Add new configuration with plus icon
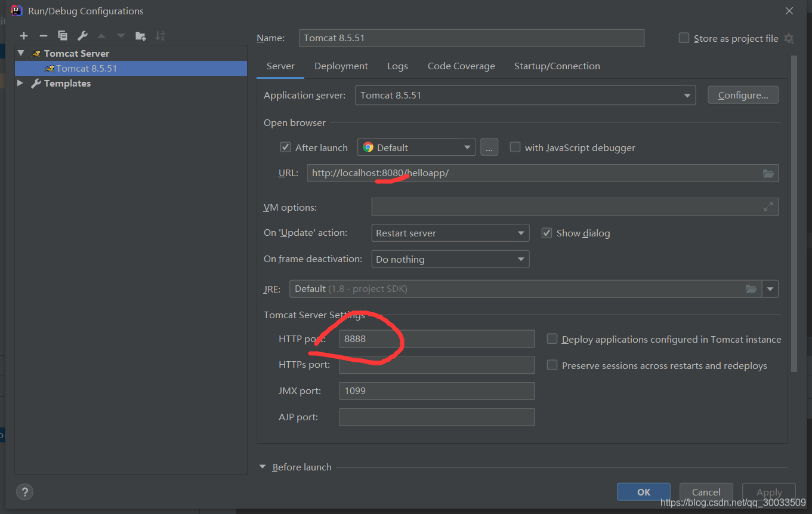Viewport: 812px width, 514px height. [x=24, y=36]
